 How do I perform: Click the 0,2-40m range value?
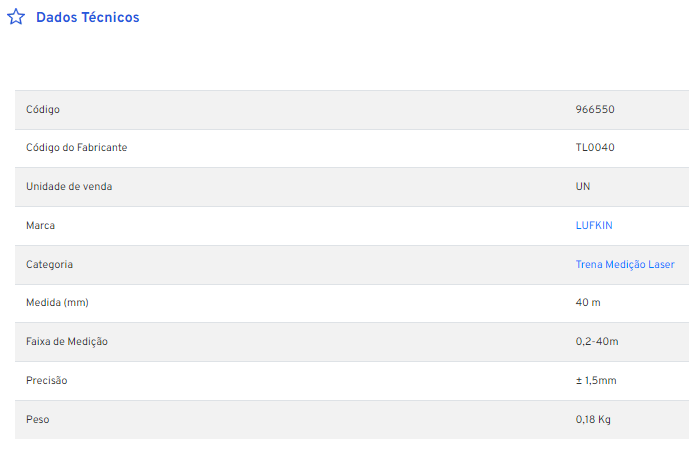[x=597, y=342]
